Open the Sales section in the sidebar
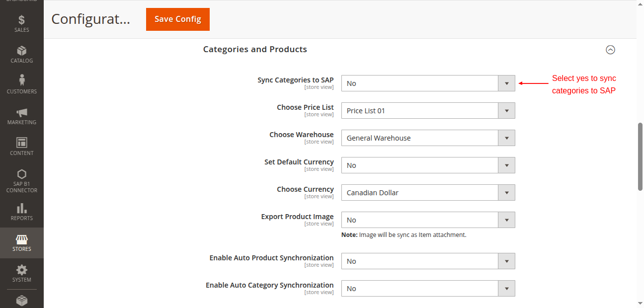This screenshot has width=644, height=308. [21, 22]
